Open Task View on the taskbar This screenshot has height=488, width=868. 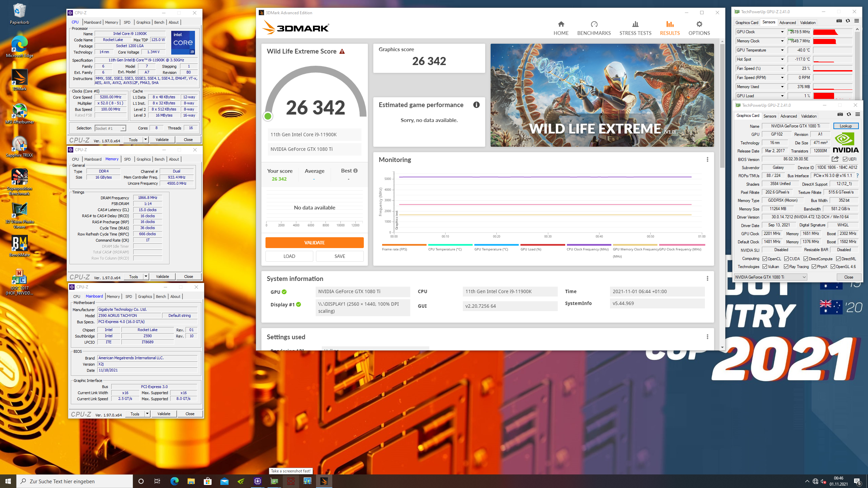(157, 481)
